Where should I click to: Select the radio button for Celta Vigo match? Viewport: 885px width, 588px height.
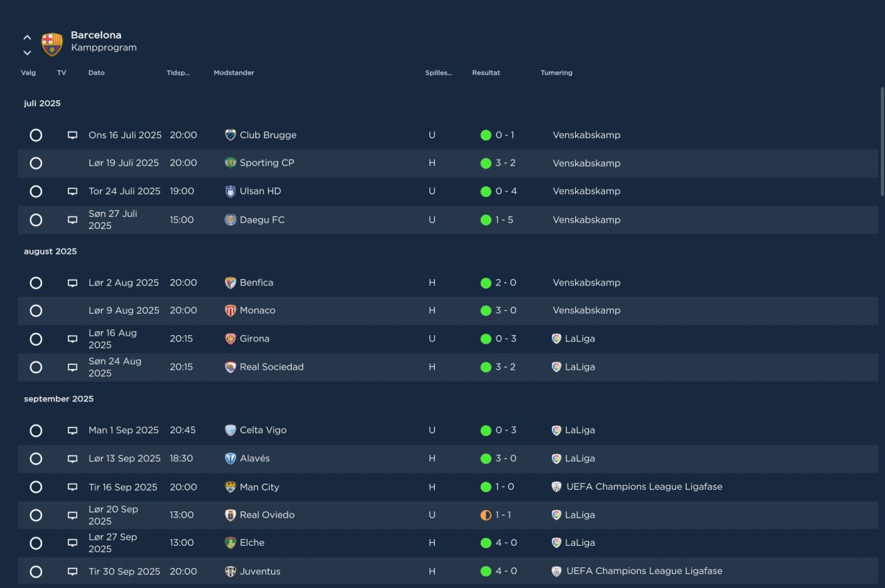pos(36,430)
